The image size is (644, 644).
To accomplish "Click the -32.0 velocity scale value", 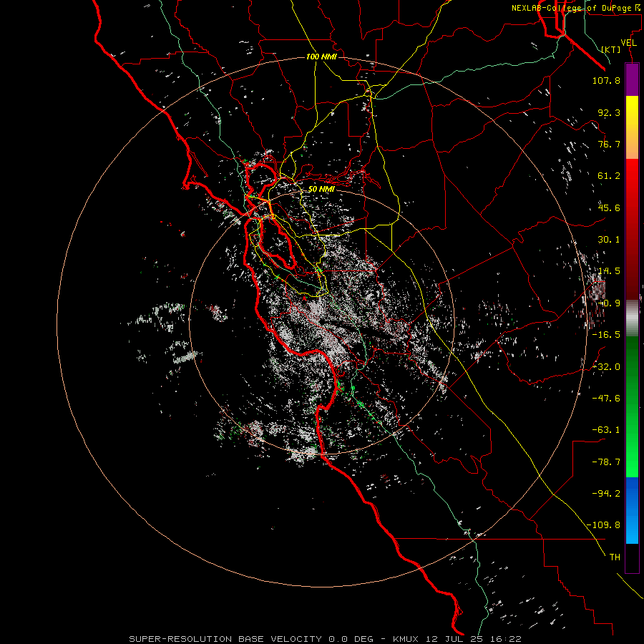I will click(606, 367).
